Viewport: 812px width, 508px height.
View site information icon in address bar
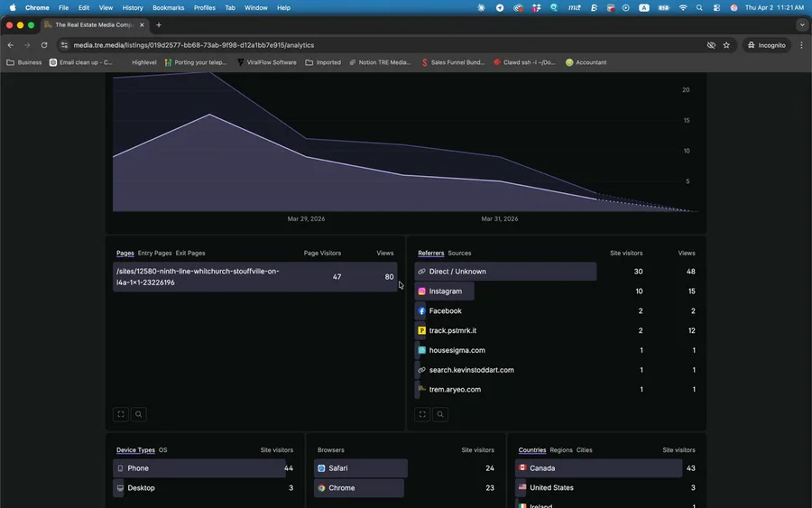pos(64,45)
